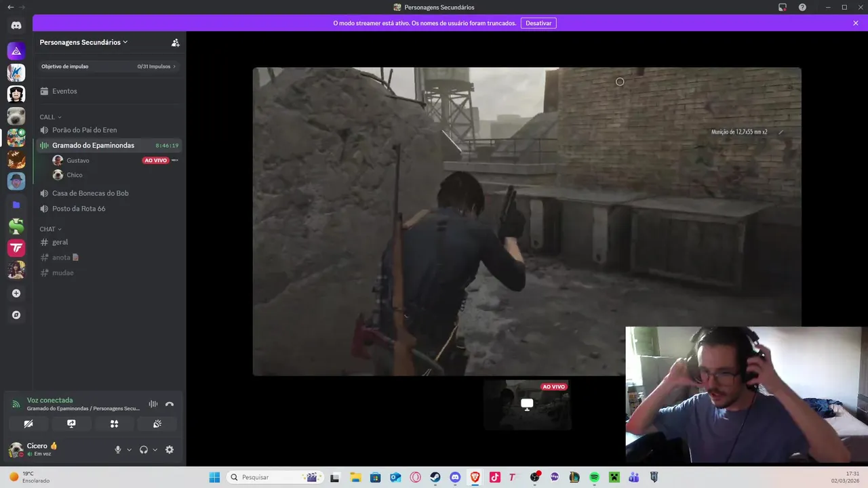Image resolution: width=868 pixels, height=488 pixels.
Task: Open the soundboard from voice panel
Action: [x=157, y=424]
